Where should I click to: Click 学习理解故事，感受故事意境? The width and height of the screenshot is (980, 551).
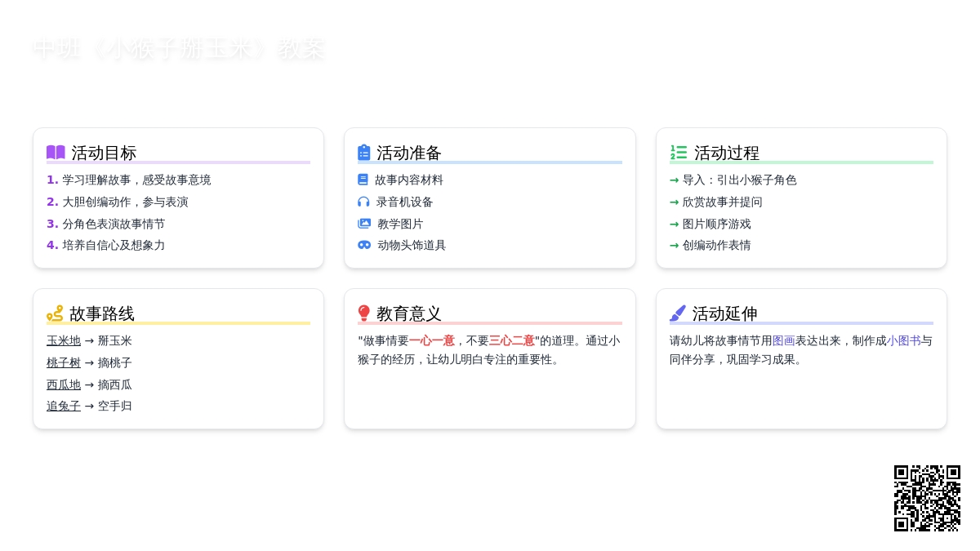click(136, 180)
